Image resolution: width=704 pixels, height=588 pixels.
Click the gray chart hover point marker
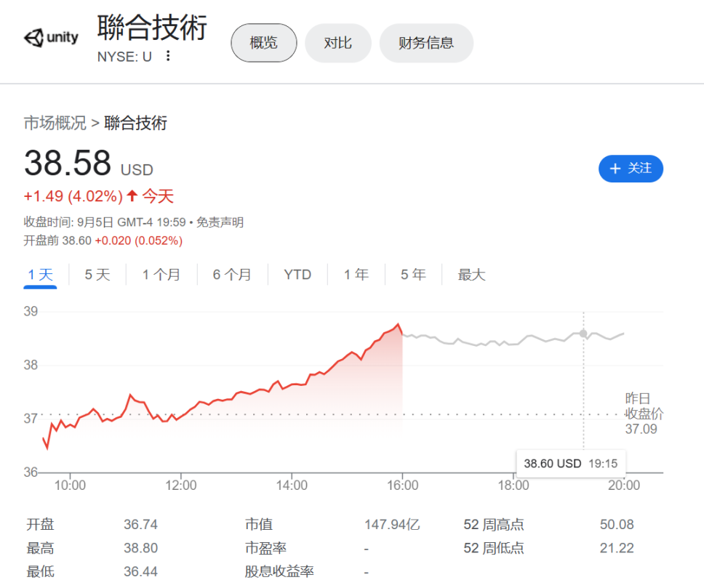pos(583,334)
